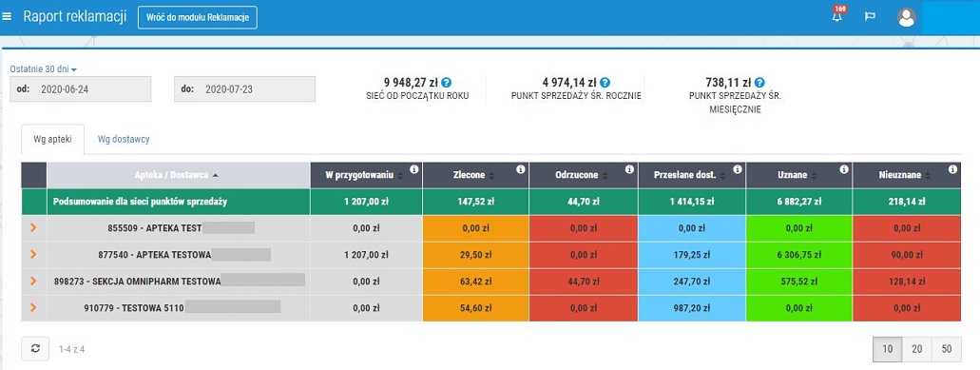Viewport: 980px width, 370px height.
Task: Show info for Odrzucone column
Action: click(x=629, y=169)
